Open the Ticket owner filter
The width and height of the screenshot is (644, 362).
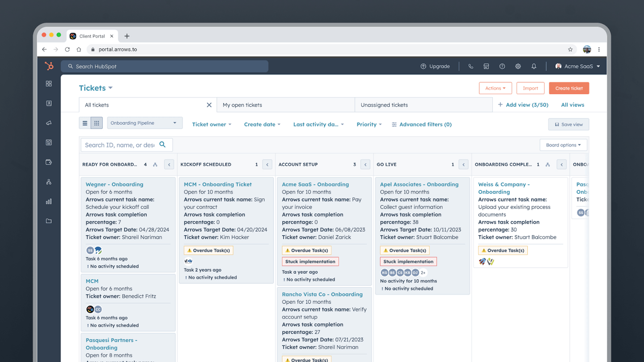(x=212, y=124)
